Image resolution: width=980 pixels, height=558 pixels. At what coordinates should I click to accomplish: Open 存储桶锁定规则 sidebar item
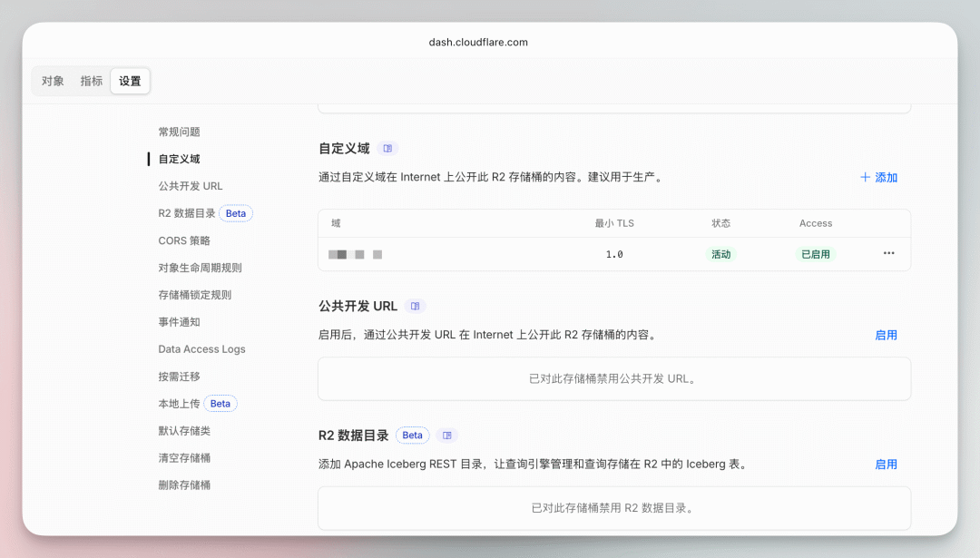point(195,295)
